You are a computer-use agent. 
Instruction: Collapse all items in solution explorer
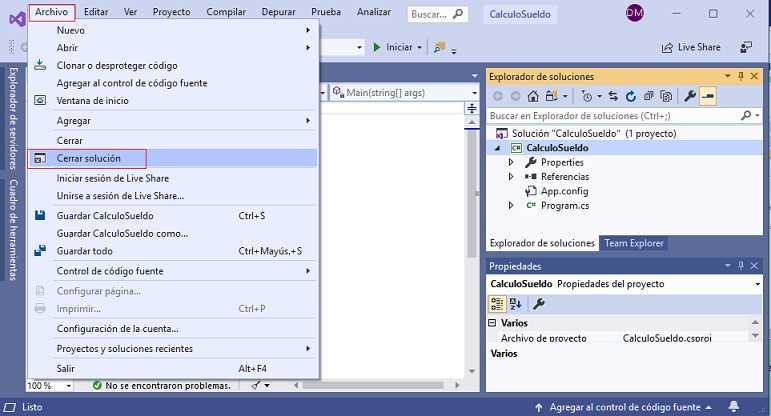click(649, 96)
